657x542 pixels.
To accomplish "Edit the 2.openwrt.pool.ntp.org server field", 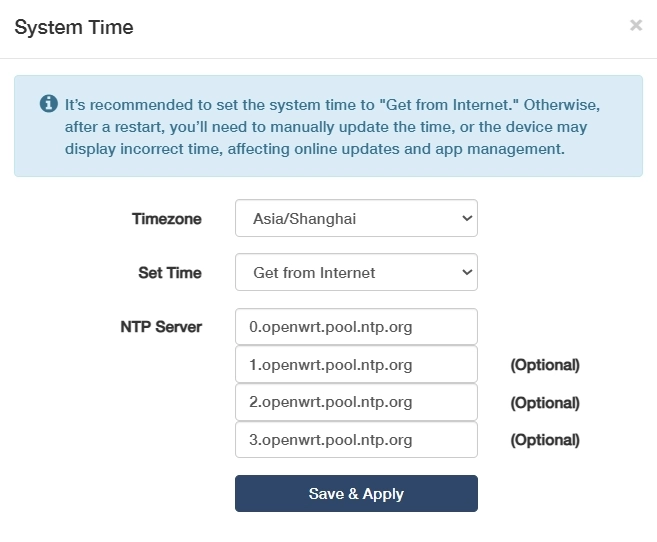I will (x=356, y=402).
